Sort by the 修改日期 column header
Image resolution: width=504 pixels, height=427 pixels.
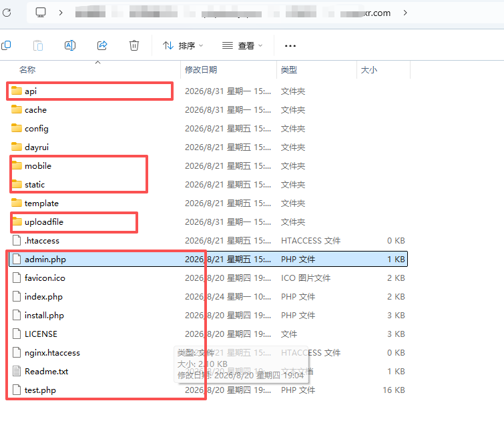[x=201, y=69]
